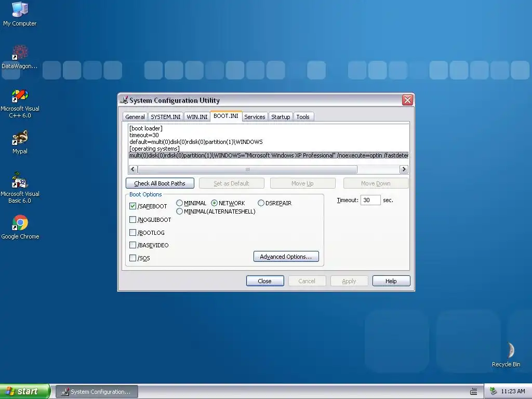
Task: Switch to the SYSTEM.INI tab
Action: click(166, 117)
